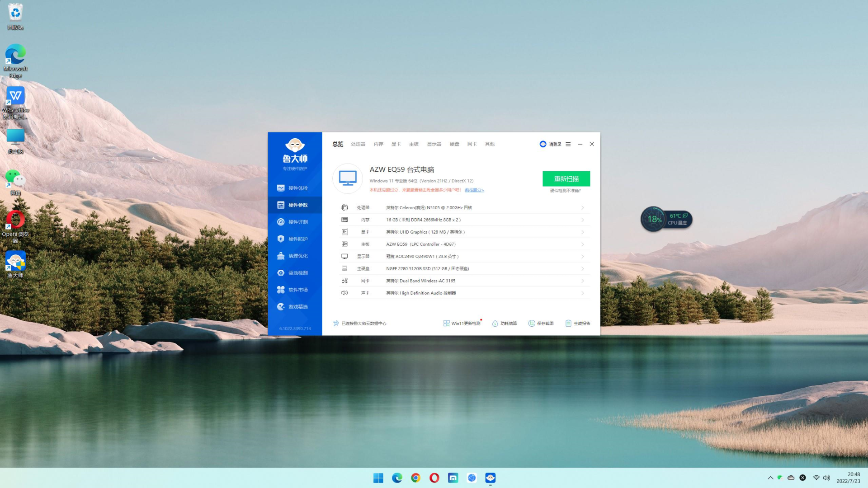Select the 此电脑 desktop icon
The height and width of the screenshot is (488, 868).
15,141
